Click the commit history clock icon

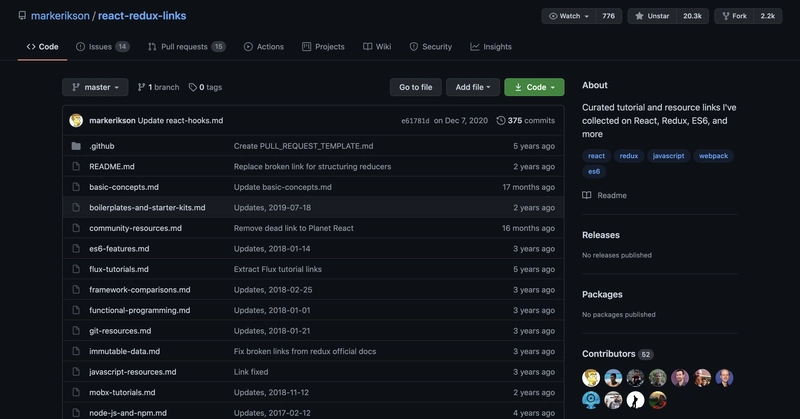coord(501,120)
